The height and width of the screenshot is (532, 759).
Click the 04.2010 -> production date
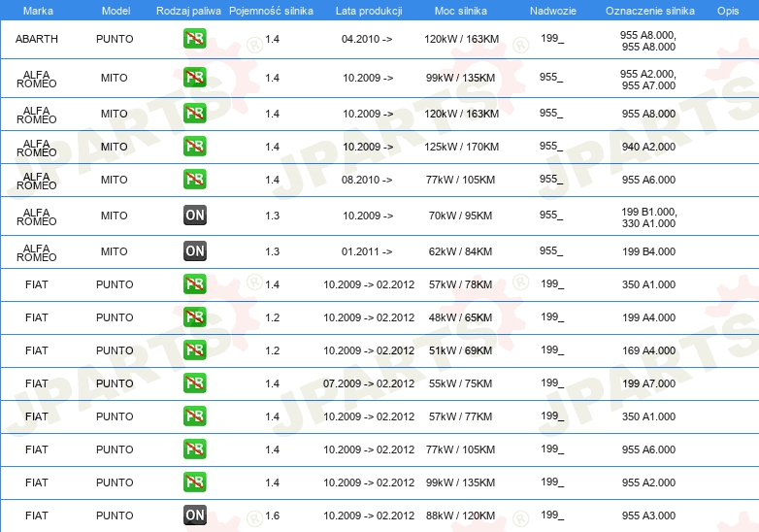(367, 39)
